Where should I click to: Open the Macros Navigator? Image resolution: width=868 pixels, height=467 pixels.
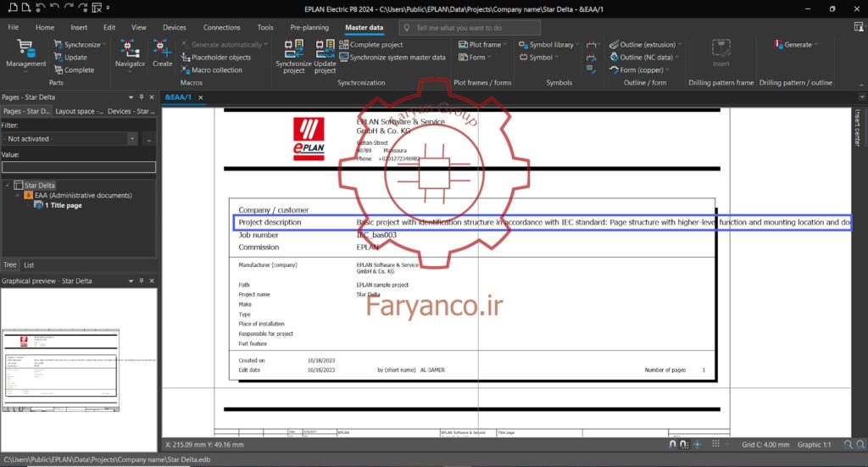[x=130, y=55]
